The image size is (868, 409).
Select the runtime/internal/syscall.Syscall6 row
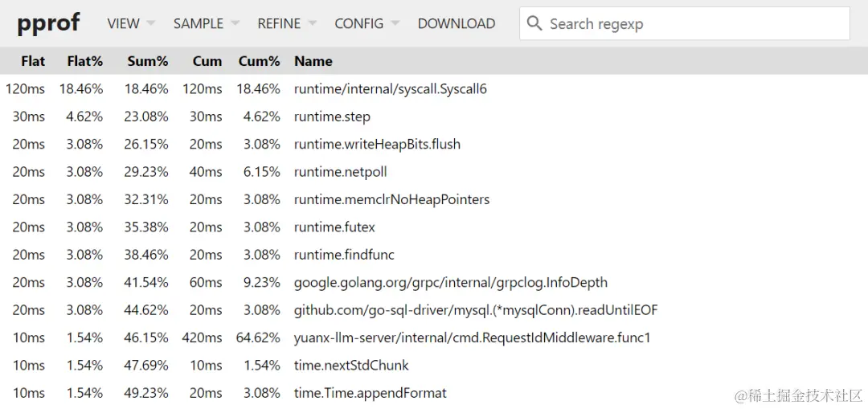pyautogui.click(x=391, y=89)
